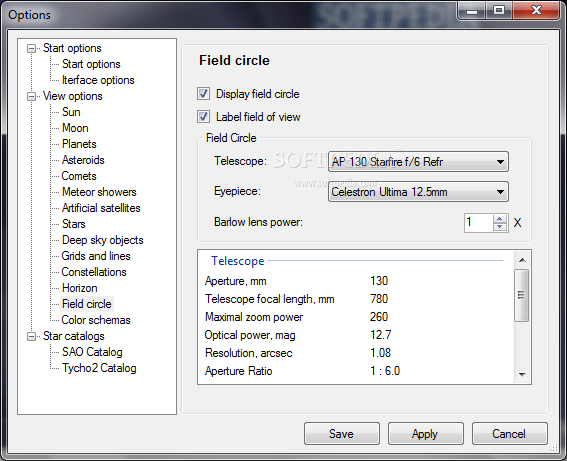This screenshot has width=567, height=461.
Task: Open the Eyepiece dropdown list
Action: [x=418, y=192]
